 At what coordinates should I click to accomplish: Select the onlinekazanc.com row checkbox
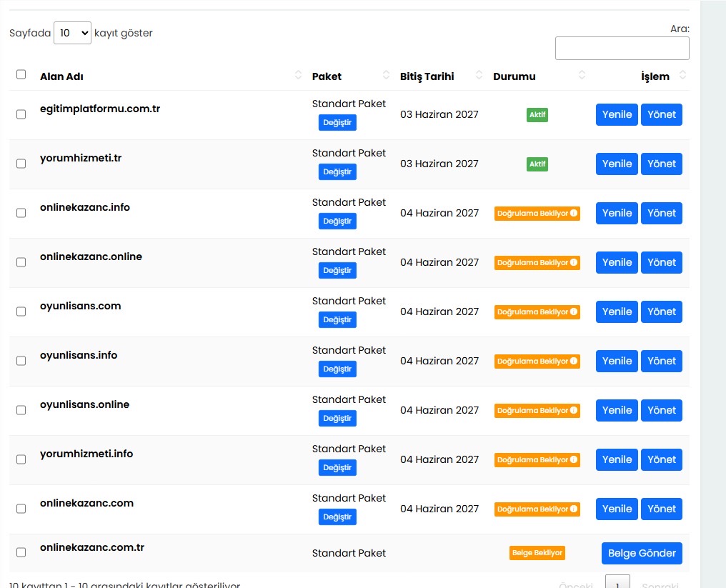[x=21, y=509]
